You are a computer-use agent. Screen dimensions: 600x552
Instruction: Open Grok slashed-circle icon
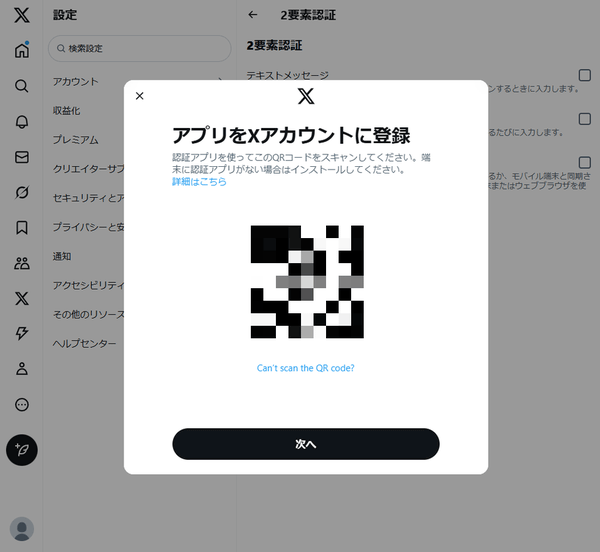coord(22,192)
